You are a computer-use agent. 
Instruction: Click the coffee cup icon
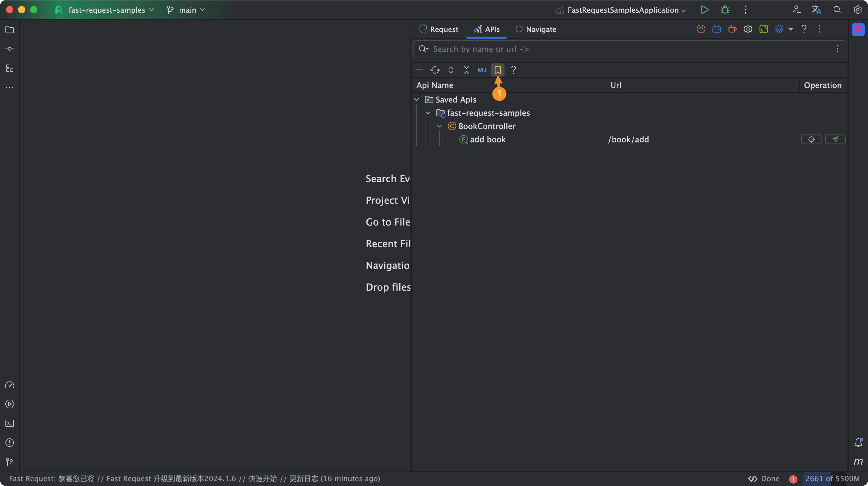point(732,29)
